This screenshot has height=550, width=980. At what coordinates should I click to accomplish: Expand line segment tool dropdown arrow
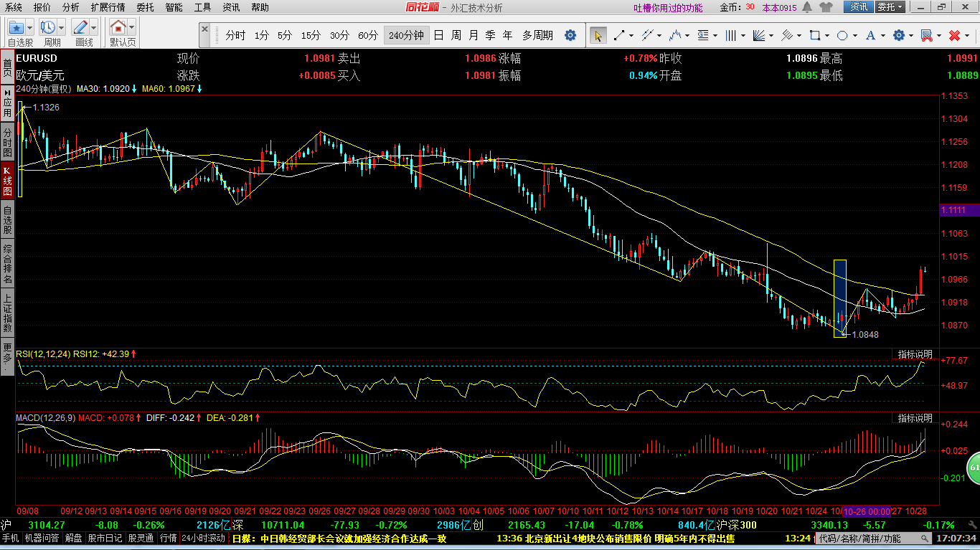coord(631,35)
